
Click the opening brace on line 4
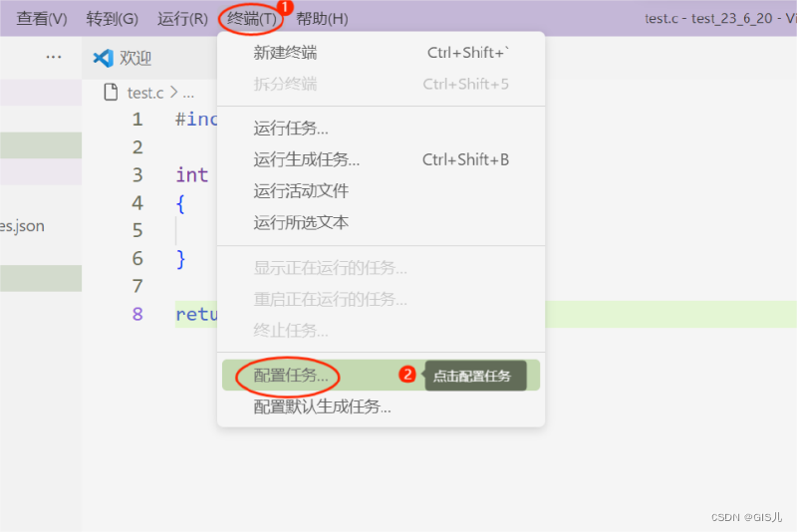coord(180,204)
